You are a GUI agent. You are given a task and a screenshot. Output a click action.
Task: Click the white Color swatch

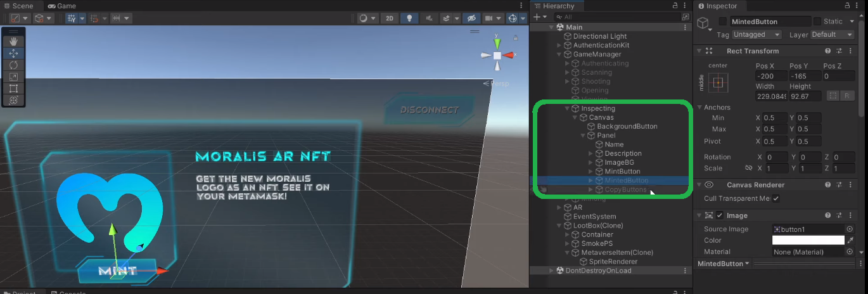[x=808, y=241]
